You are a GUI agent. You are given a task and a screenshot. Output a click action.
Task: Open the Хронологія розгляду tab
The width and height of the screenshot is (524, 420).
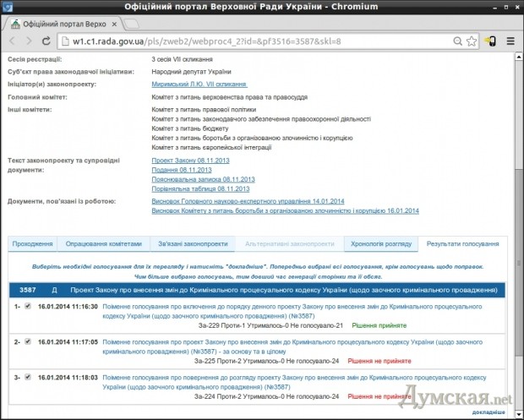point(379,244)
